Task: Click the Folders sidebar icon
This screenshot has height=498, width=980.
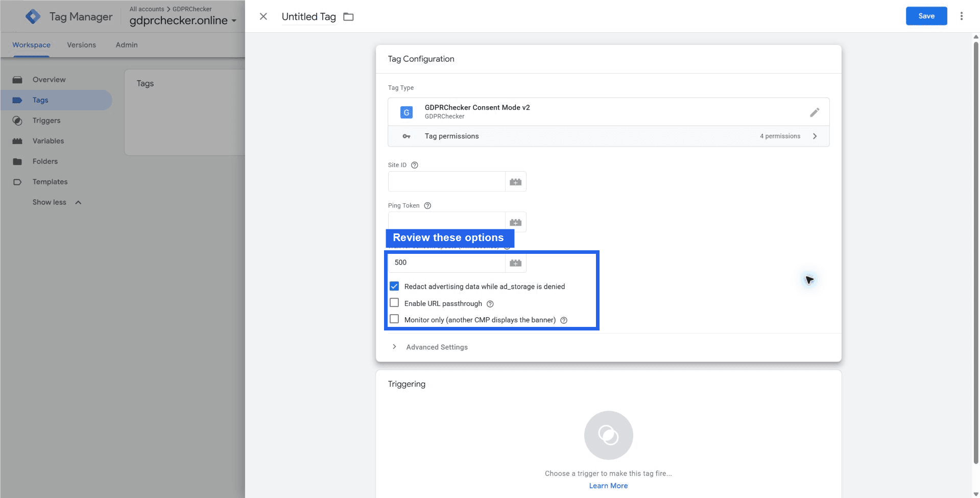Action: pos(17,161)
